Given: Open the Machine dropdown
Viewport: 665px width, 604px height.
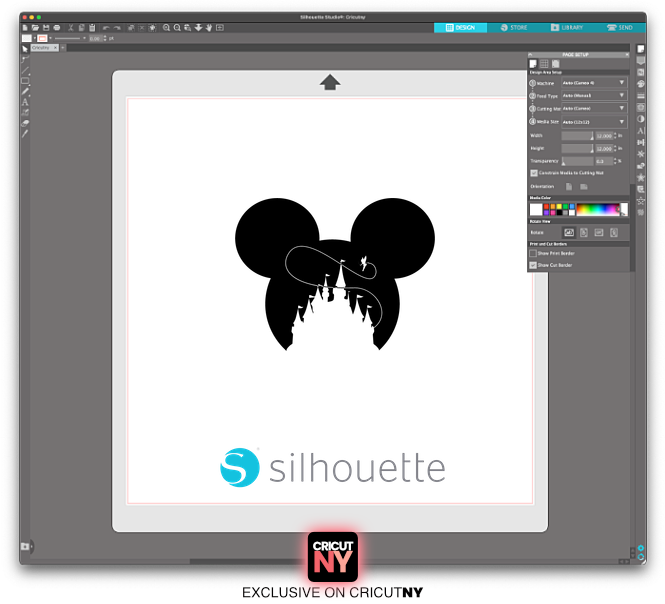Looking at the screenshot, I should [594, 83].
